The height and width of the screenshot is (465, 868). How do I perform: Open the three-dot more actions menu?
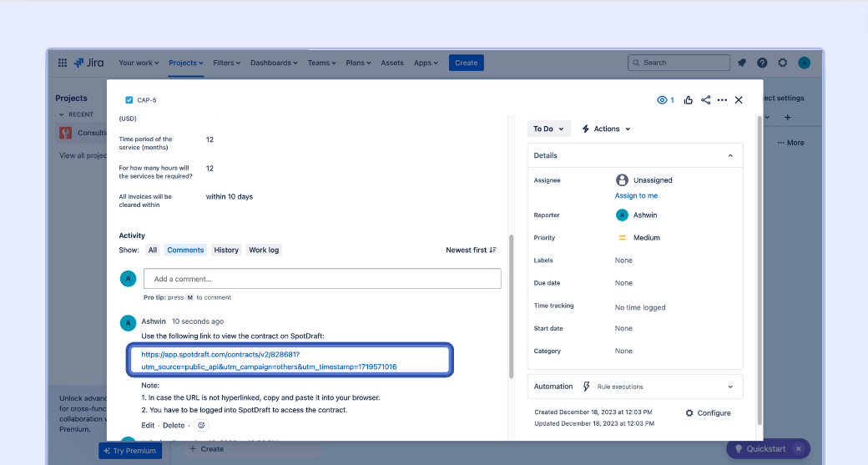[722, 100]
